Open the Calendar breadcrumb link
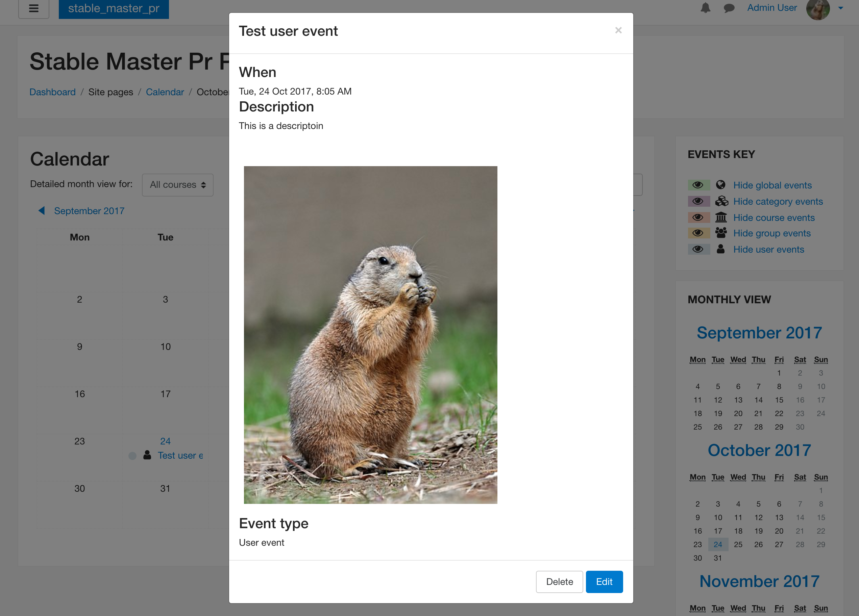Viewport: 859px width, 616px height. 165,92
